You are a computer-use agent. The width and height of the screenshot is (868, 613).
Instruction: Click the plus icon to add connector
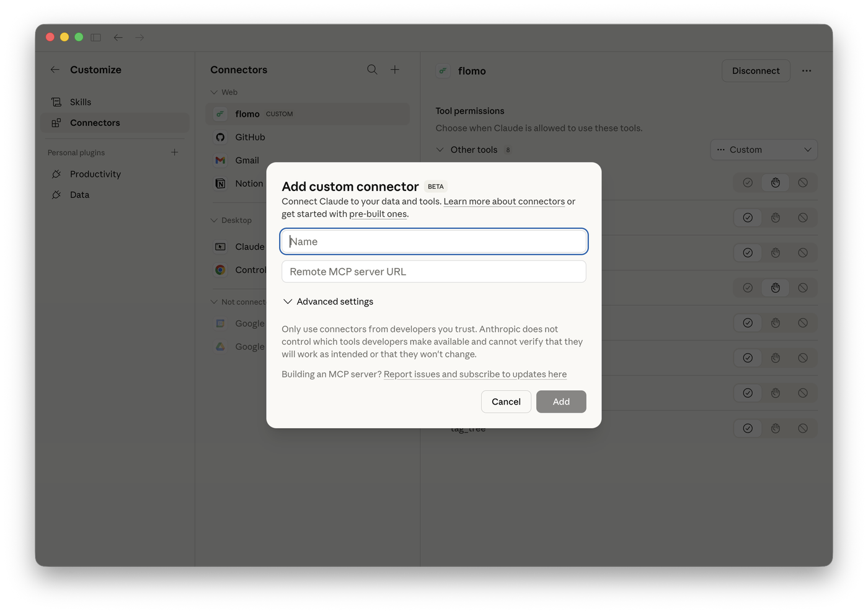coord(395,69)
